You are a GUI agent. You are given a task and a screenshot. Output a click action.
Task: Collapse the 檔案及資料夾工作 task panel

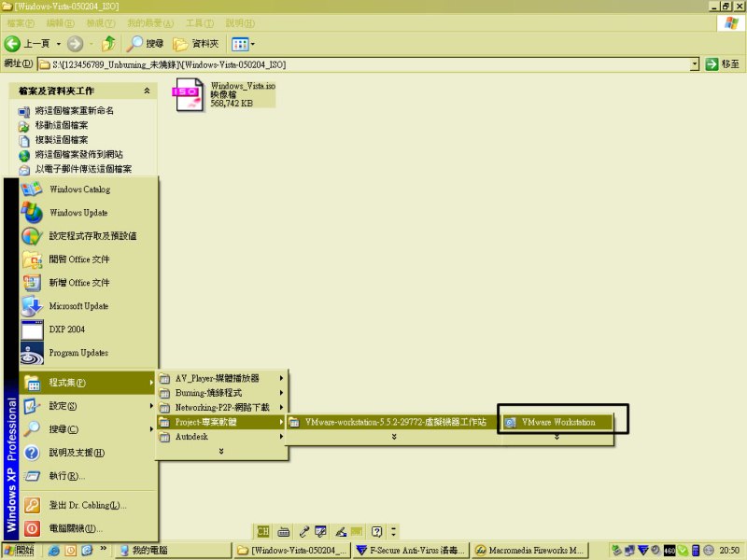pyautogui.click(x=147, y=91)
